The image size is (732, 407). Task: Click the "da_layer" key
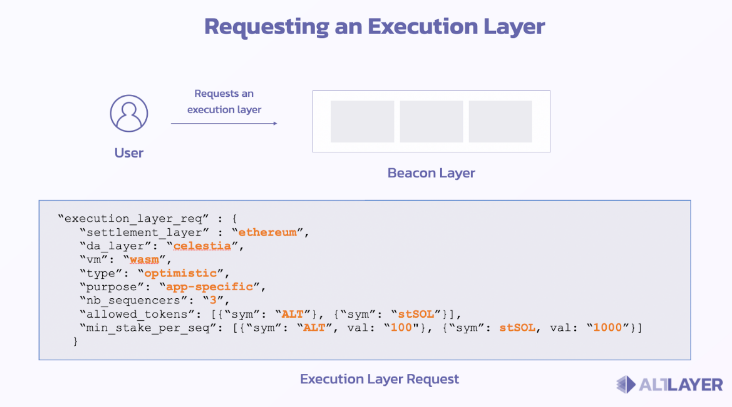coord(115,246)
